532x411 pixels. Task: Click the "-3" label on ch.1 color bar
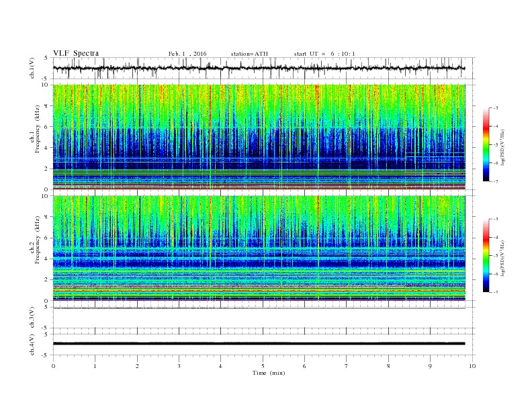495,108
